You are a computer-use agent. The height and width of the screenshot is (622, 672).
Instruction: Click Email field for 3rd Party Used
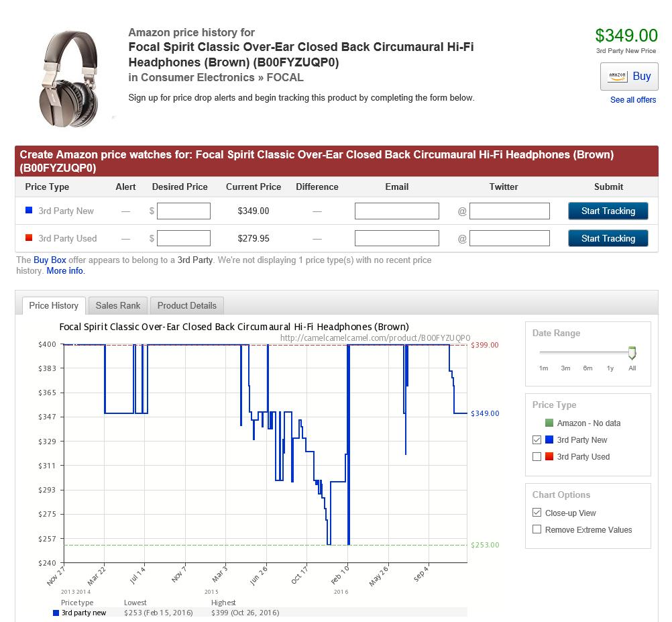click(396, 238)
